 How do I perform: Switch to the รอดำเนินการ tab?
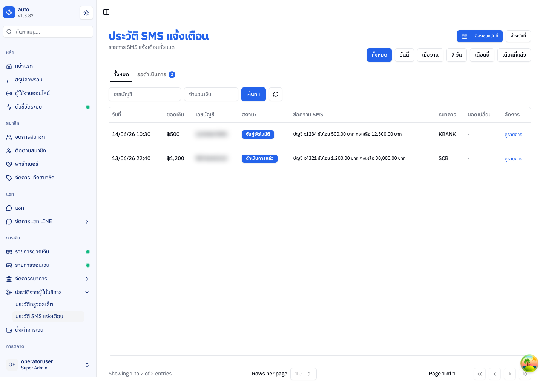(156, 75)
